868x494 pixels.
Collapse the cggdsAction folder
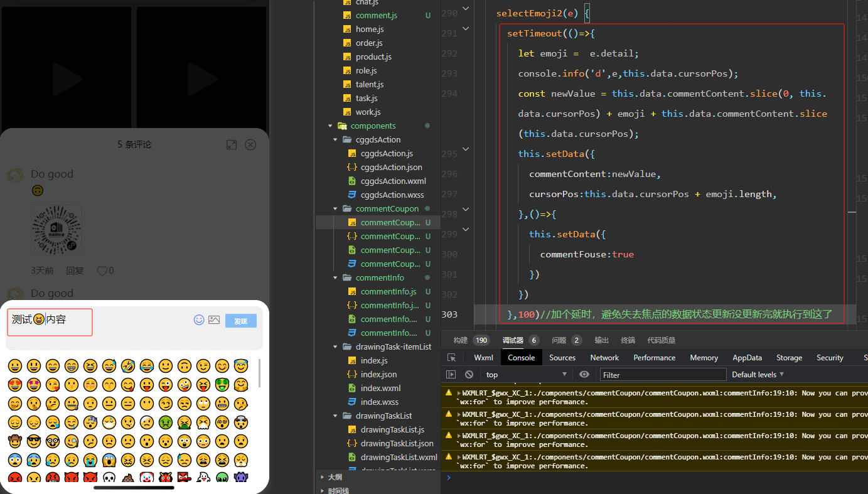pyautogui.click(x=335, y=139)
